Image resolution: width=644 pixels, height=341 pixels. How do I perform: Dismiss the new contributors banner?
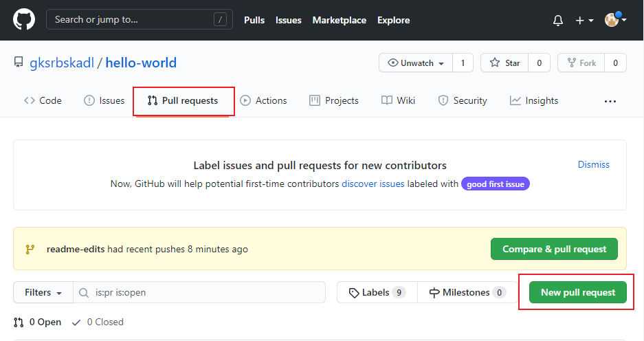pos(593,164)
